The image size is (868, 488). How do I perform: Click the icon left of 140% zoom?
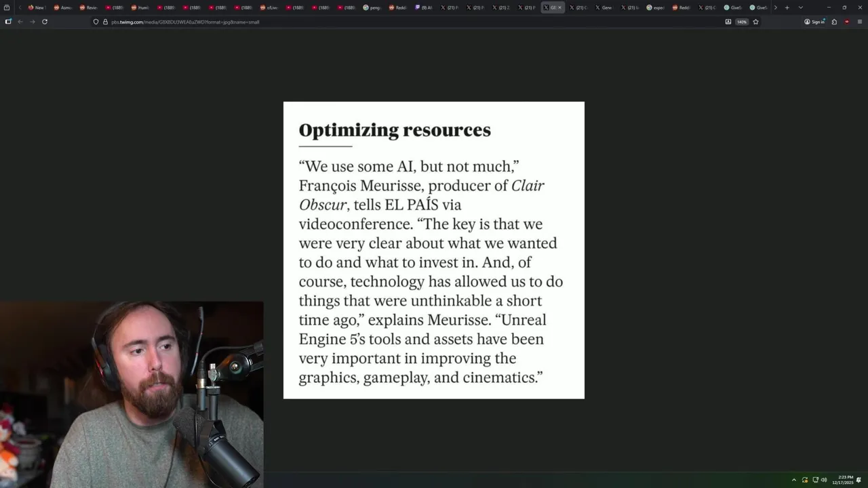728,22
